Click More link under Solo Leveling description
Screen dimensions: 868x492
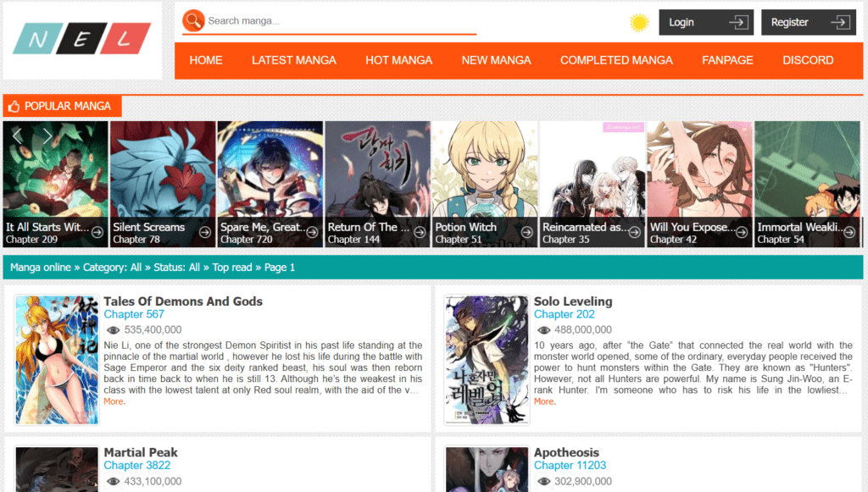[545, 401]
